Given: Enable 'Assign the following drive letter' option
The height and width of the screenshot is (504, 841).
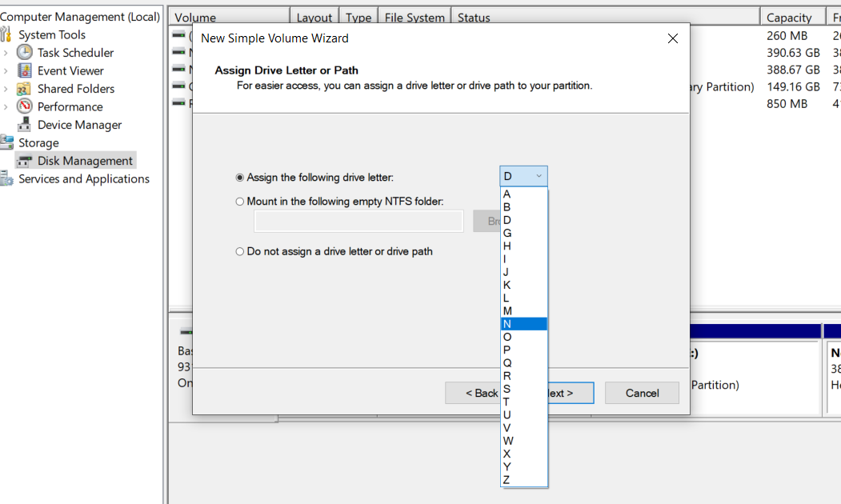Looking at the screenshot, I should tap(238, 177).
